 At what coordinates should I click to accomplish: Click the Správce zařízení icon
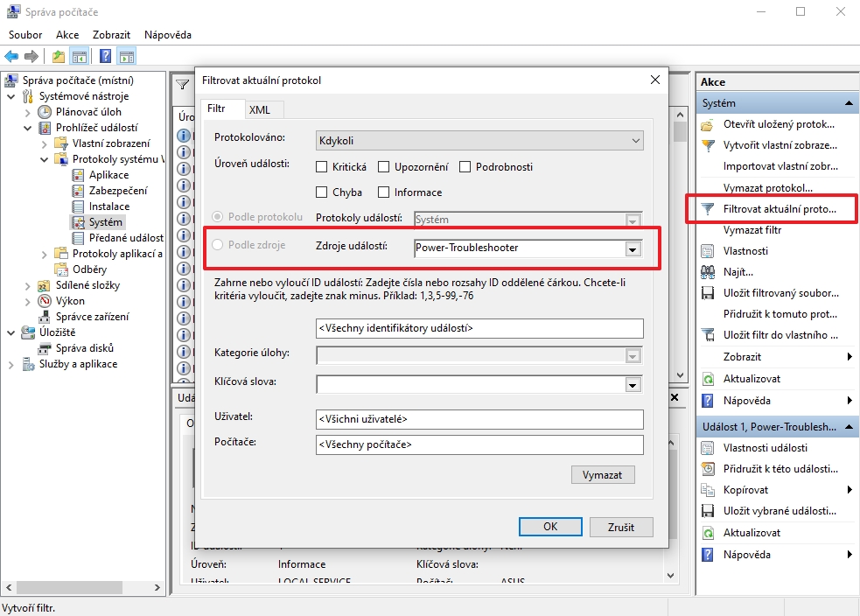(45, 317)
